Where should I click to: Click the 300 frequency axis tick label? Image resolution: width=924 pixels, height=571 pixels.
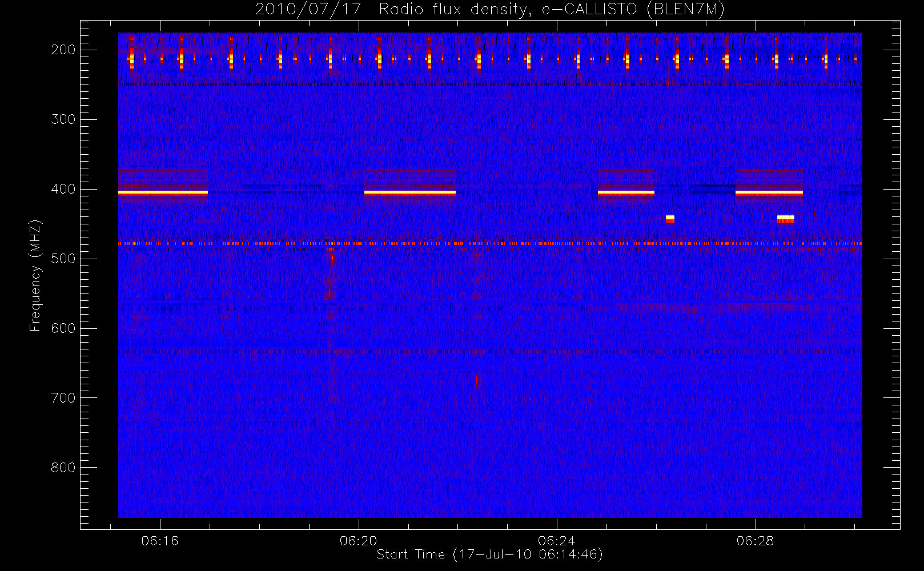[x=63, y=119]
